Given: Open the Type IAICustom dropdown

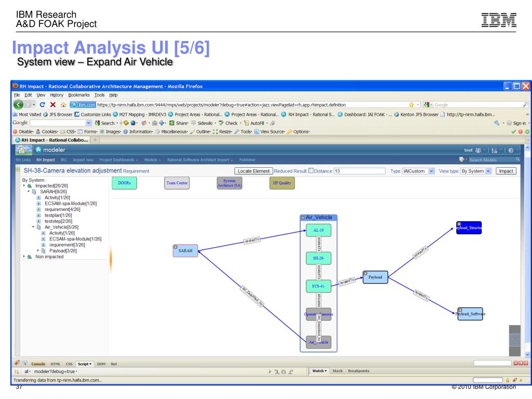Looking at the screenshot, I should [x=431, y=171].
